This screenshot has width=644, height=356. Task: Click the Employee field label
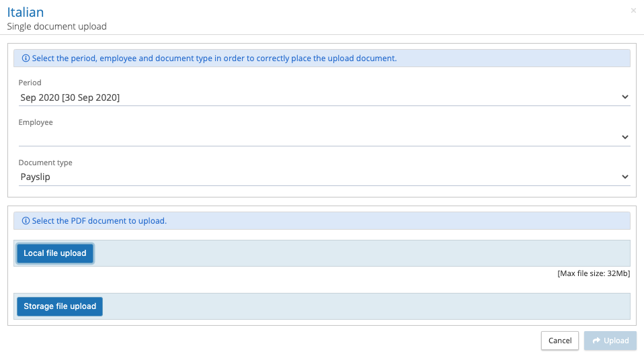tap(36, 122)
